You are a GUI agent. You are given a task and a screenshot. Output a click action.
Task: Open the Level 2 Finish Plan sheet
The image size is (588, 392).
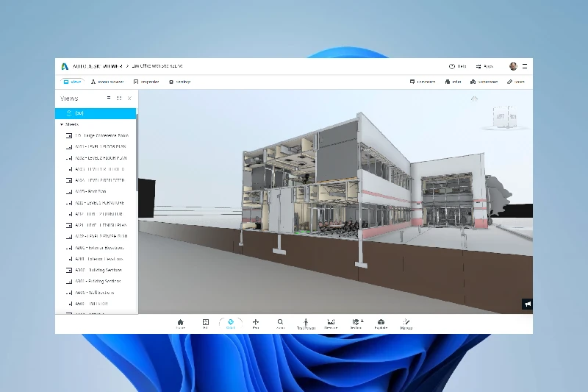[x=97, y=236]
